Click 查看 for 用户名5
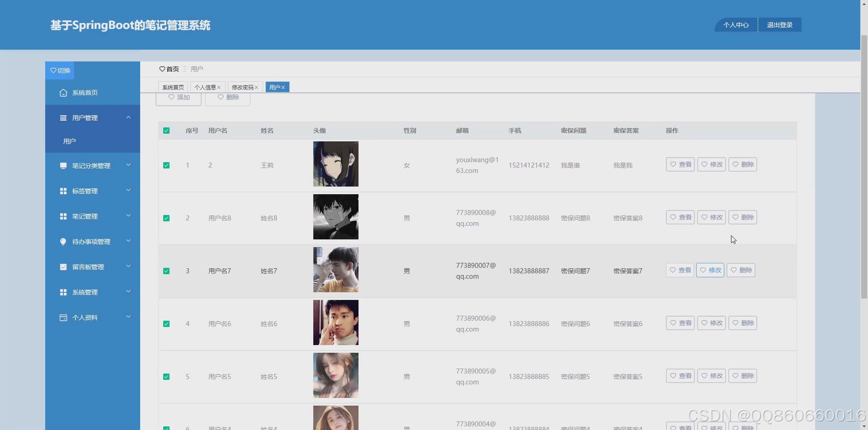This screenshot has width=868, height=430. point(680,376)
